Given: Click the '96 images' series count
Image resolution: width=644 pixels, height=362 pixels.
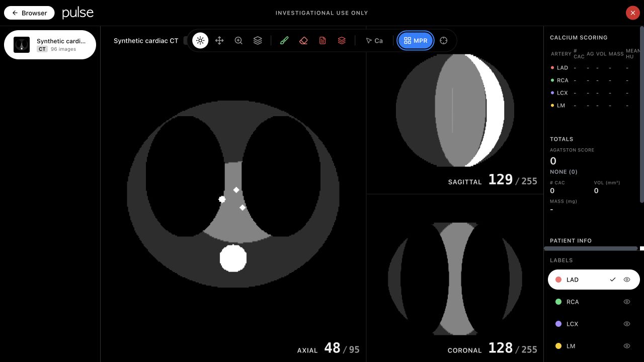Looking at the screenshot, I should coord(63,49).
